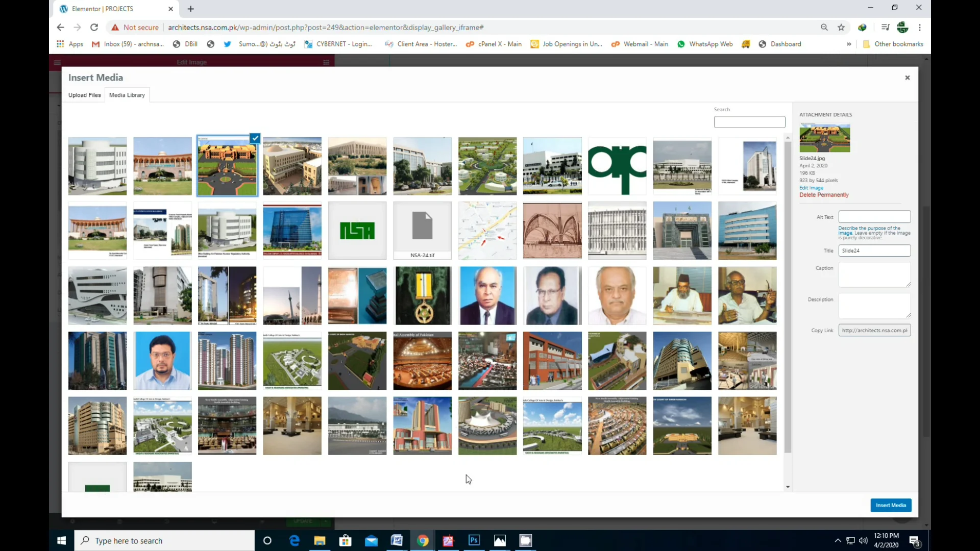Screen dimensions: 980x551
Task: Bookmark this page with star icon
Action: [x=841, y=28]
